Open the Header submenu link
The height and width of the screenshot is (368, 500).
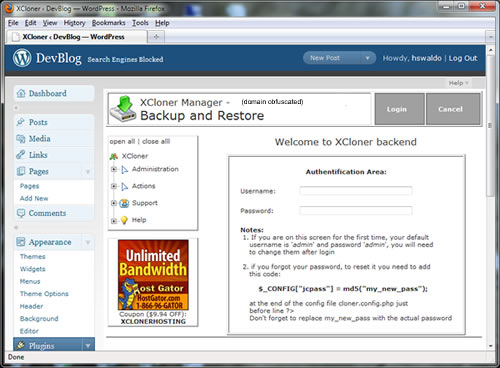(x=31, y=306)
